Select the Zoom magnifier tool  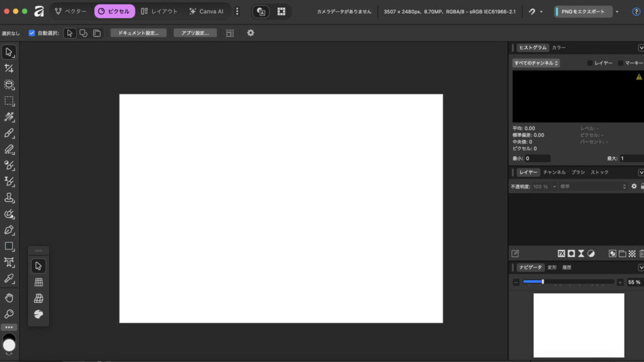pyautogui.click(x=9, y=314)
